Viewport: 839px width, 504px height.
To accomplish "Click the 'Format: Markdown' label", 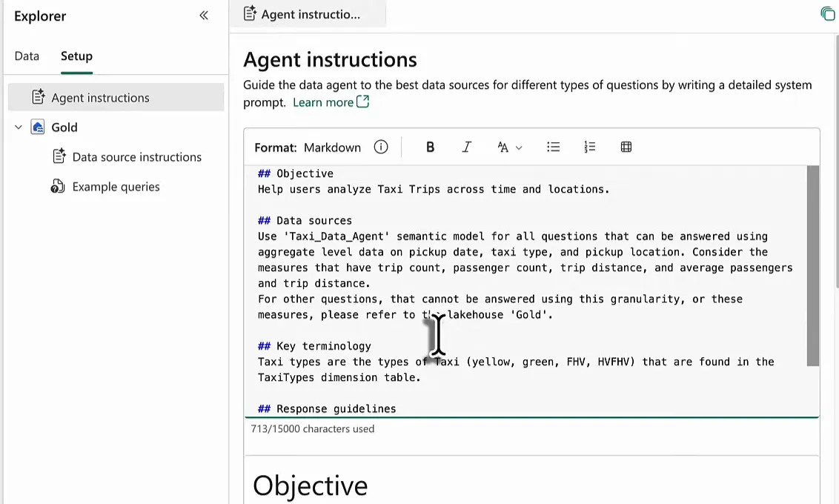I will click(x=308, y=147).
